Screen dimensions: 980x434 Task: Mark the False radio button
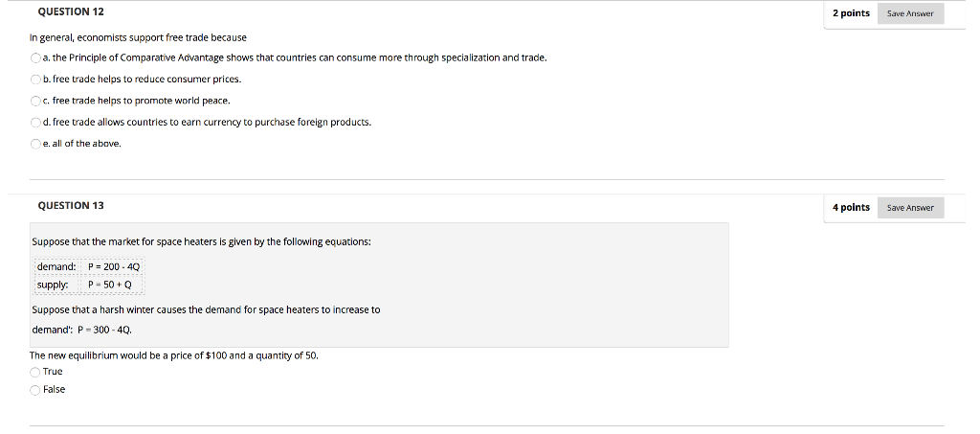pyautogui.click(x=35, y=390)
